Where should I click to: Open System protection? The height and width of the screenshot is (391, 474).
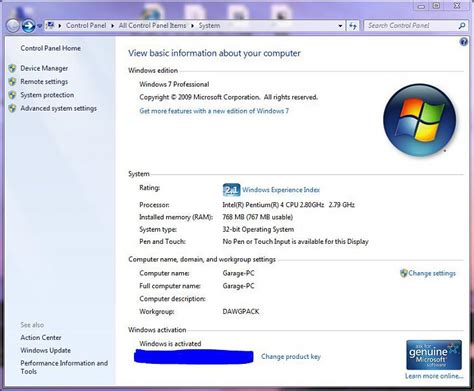(47, 95)
